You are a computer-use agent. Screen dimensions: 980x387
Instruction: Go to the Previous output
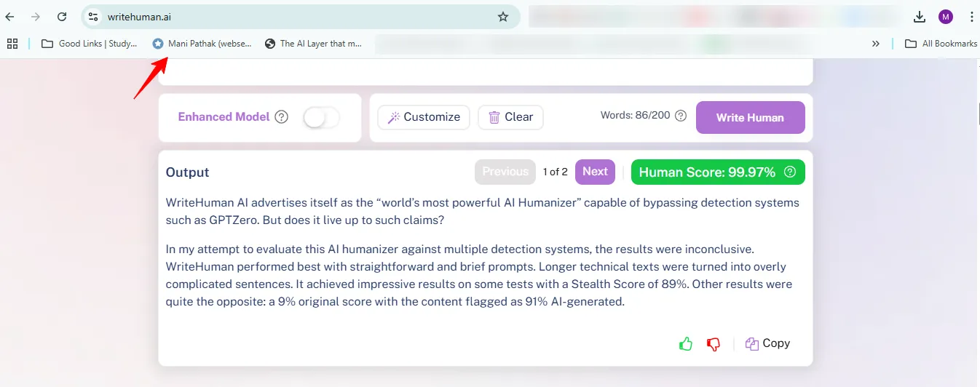(505, 172)
